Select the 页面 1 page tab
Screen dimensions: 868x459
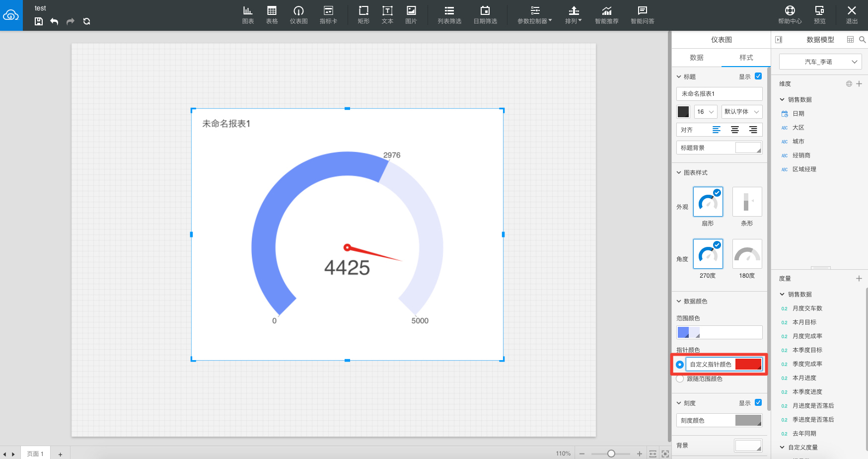35,454
